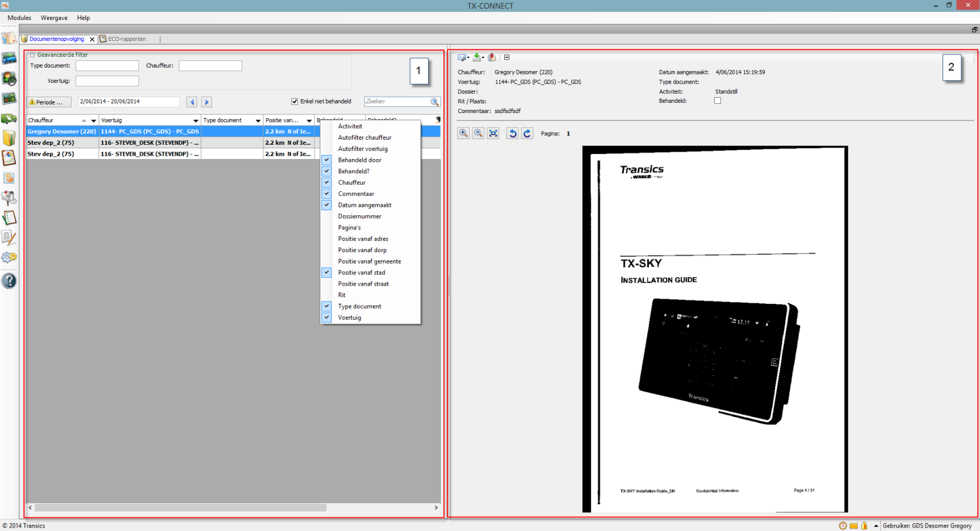Rotate the document clockwise
This screenshot has width=980, height=531.
(527, 133)
